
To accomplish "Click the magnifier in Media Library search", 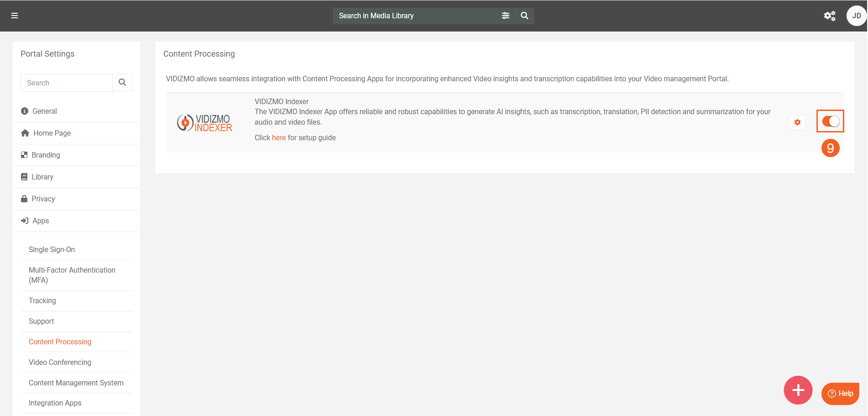I will point(525,16).
